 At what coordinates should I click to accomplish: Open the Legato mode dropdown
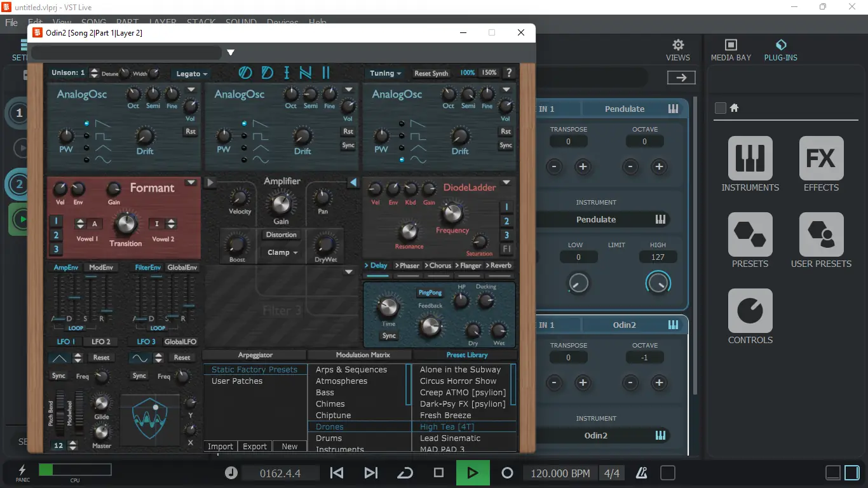click(192, 74)
